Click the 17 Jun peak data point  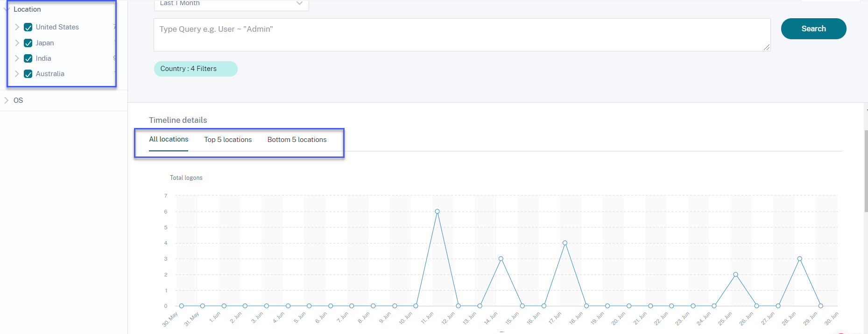coord(565,243)
